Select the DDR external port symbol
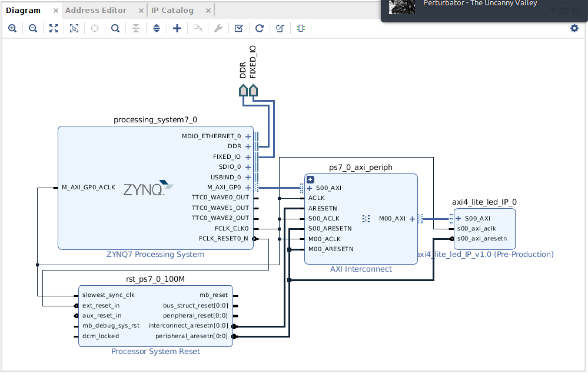 coord(243,91)
